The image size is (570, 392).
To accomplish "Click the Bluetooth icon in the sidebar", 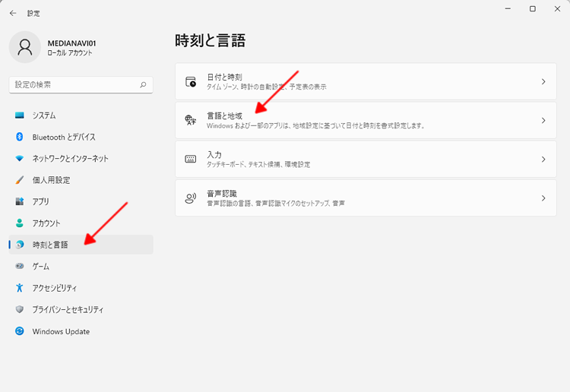I will point(20,137).
